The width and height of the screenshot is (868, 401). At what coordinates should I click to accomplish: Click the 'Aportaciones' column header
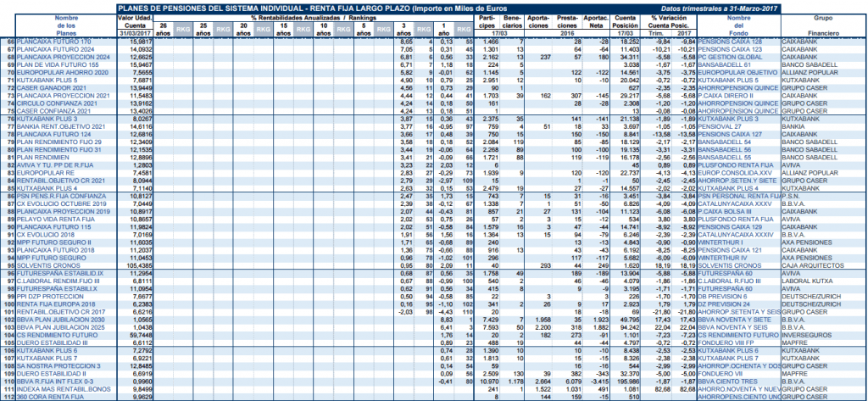pyautogui.click(x=537, y=21)
